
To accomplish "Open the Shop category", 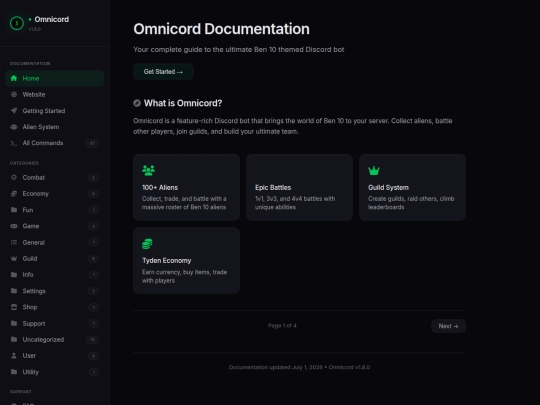I will [x=54, y=307].
